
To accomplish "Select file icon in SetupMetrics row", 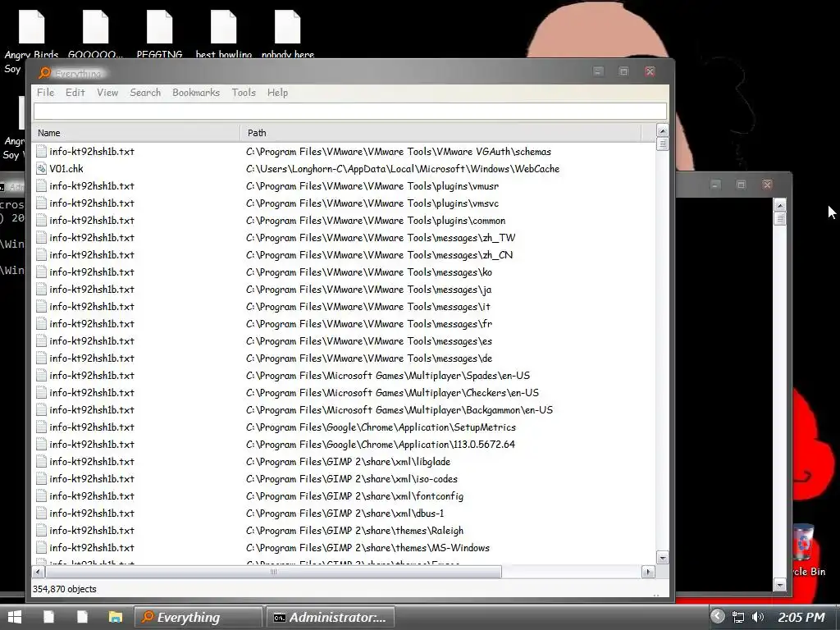I will tap(41, 427).
